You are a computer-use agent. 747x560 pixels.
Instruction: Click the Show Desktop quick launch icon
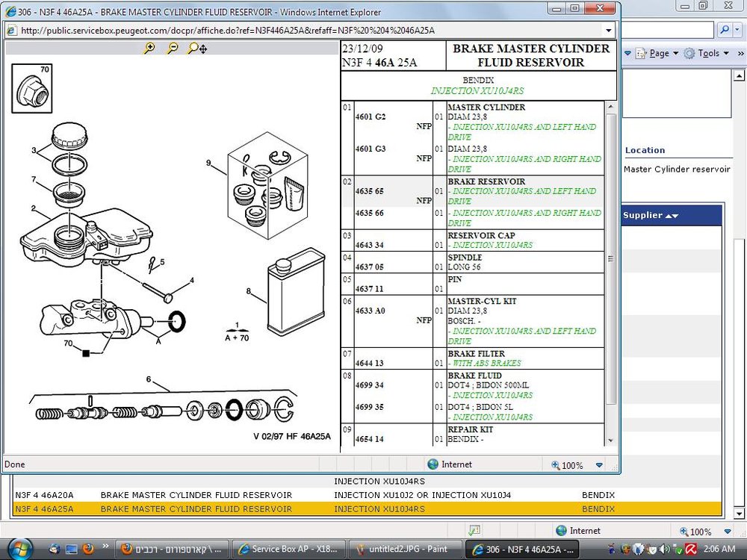tap(72, 549)
